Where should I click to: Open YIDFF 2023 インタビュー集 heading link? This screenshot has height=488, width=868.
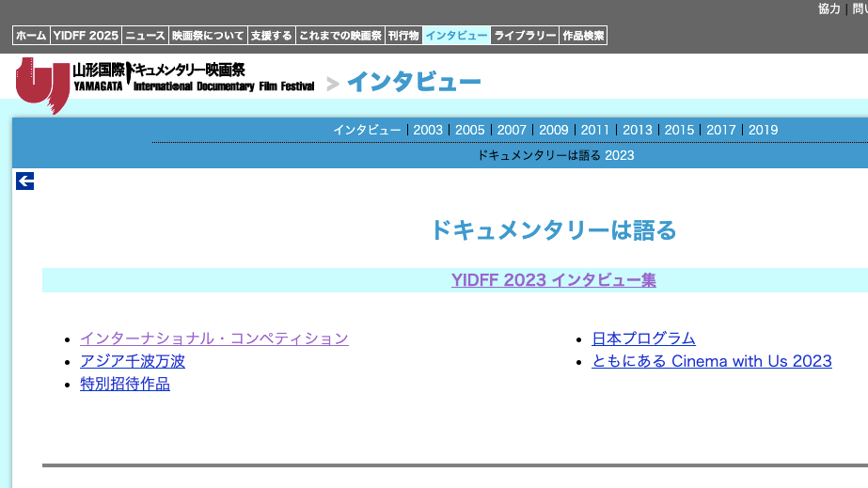pyautogui.click(x=553, y=280)
